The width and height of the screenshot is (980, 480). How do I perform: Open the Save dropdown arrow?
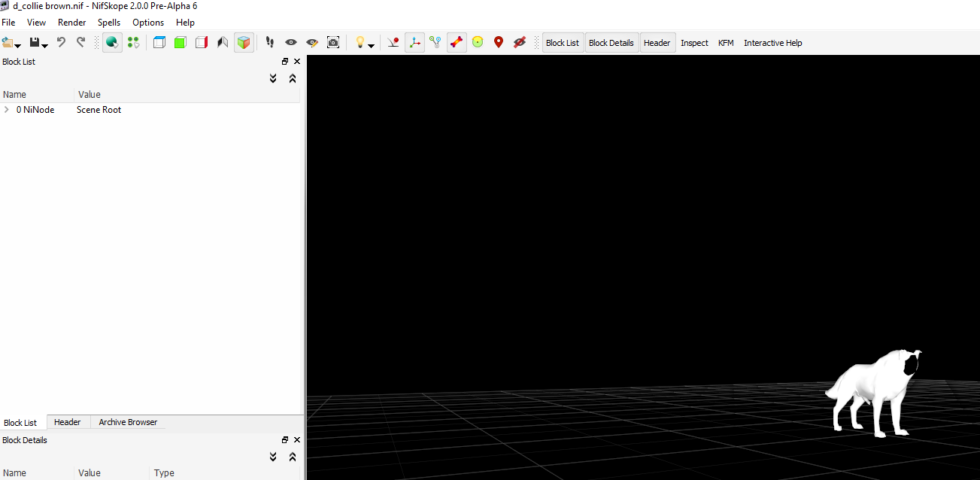coord(44,46)
